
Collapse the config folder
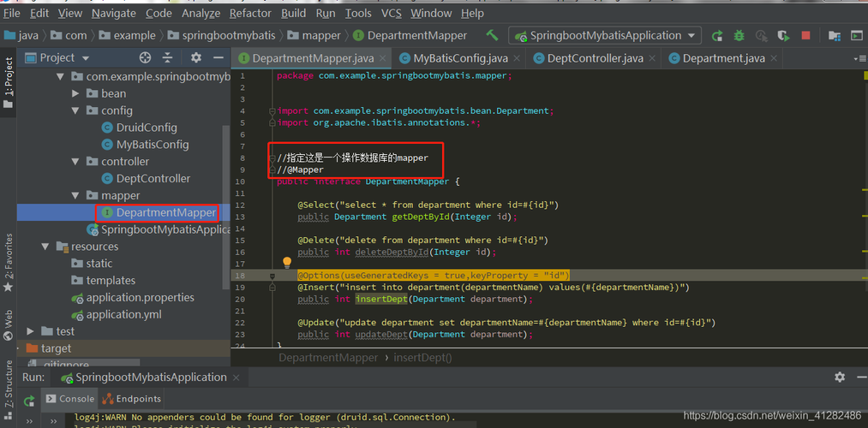pyautogui.click(x=76, y=110)
